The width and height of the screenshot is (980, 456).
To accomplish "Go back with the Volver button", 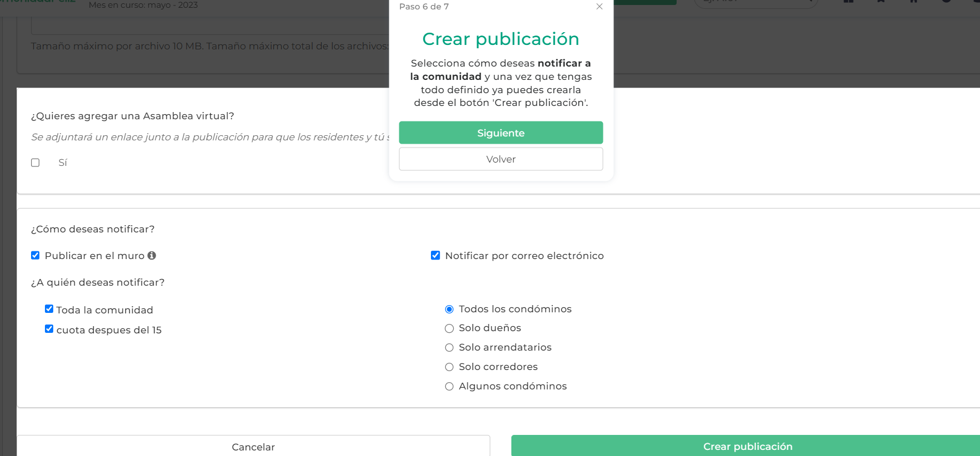I will pyautogui.click(x=500, y=159).
